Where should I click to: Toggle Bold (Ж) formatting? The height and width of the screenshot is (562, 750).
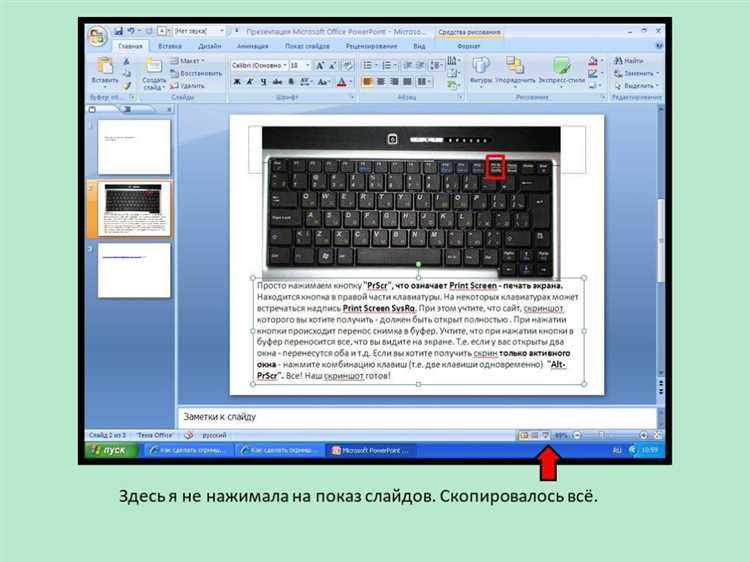click(237, 82)
